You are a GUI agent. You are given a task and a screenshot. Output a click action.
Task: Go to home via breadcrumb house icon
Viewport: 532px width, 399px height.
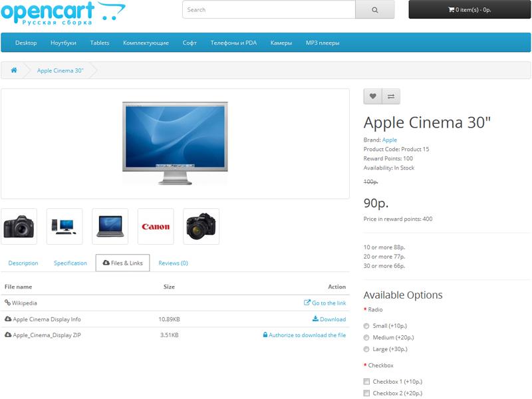point(14,70)
